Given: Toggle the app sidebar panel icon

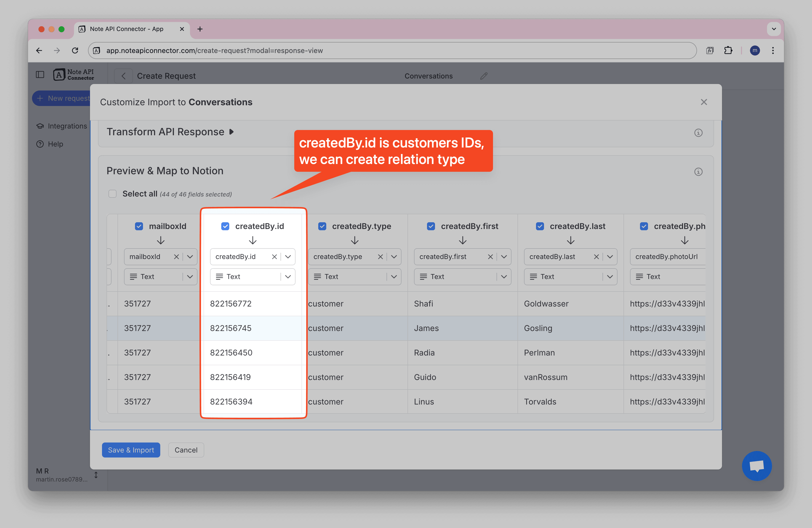Looking at the screenshot, I should tap(40, 74).
